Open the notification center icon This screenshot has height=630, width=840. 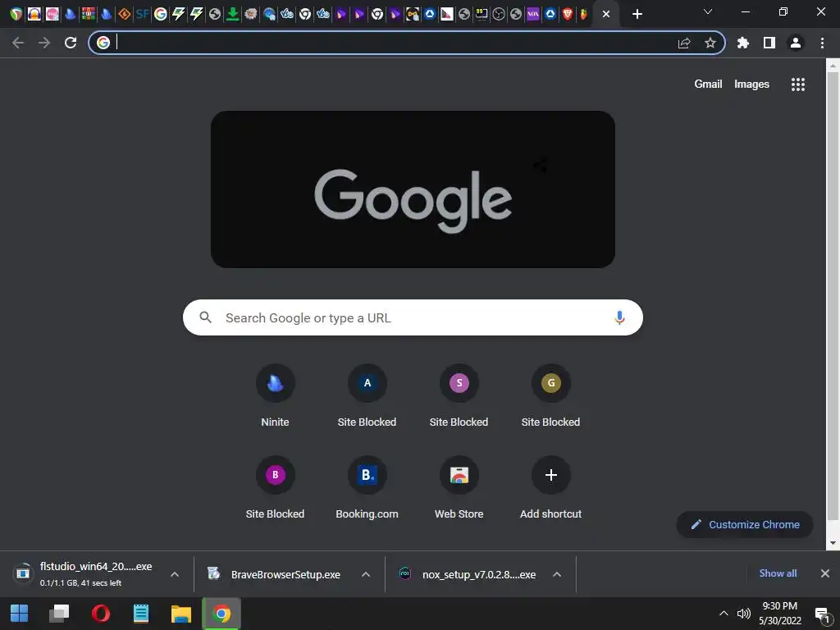pyautogui.click(x=821, y=614)
